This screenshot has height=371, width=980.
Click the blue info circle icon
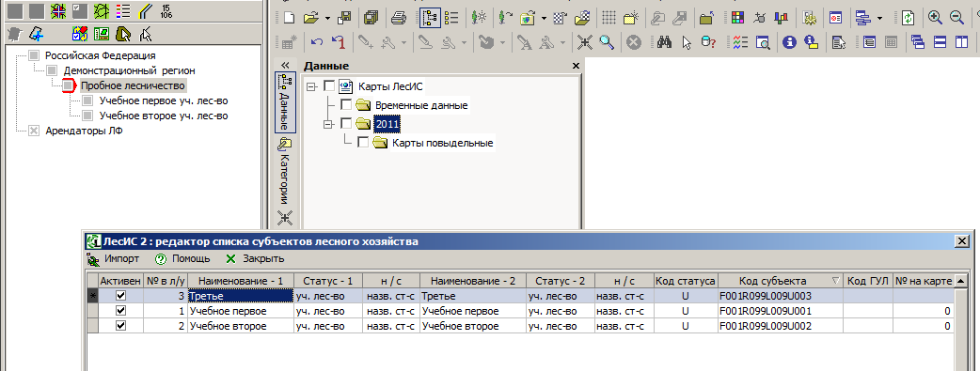[789, 42]
